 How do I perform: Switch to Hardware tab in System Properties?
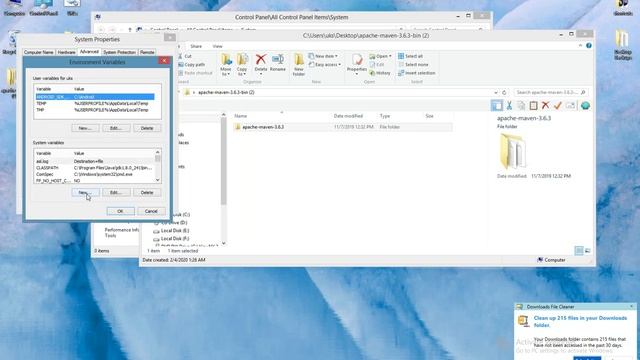click(66, 52)
